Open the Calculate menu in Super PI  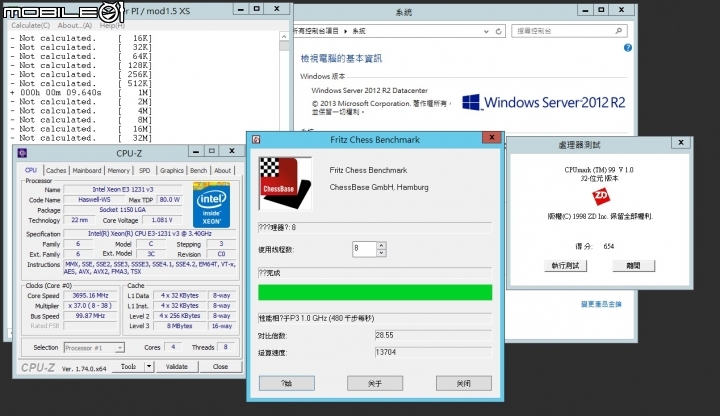coord(30,25)
